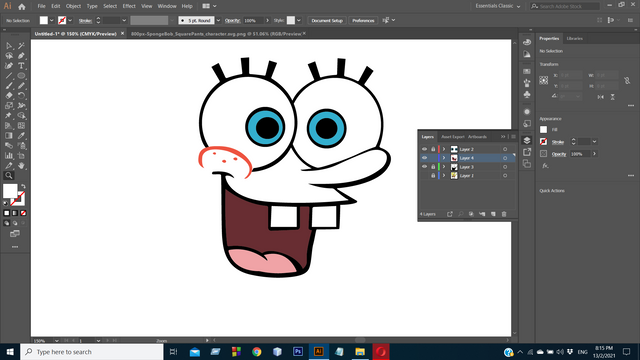Switch to Artboards tab
The height and width of the screenshot is (360, 640).
477,137
